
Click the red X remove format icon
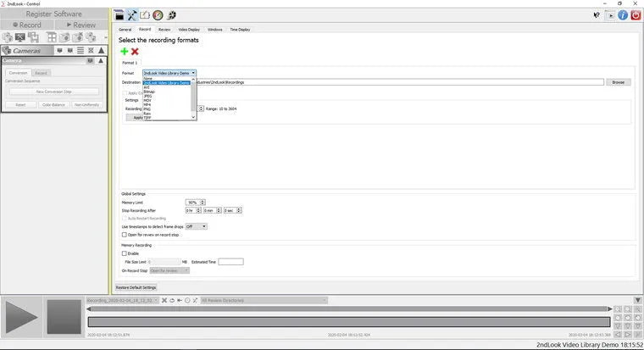135,52
